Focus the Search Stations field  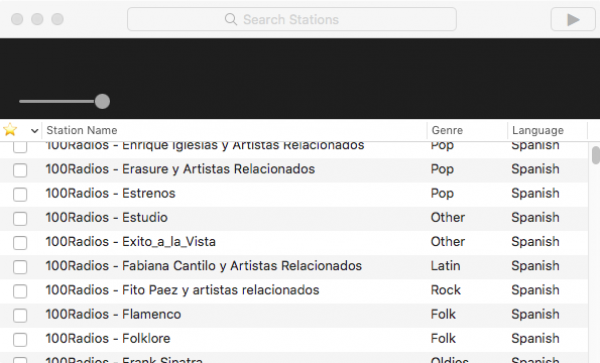(x=292, y=19)
